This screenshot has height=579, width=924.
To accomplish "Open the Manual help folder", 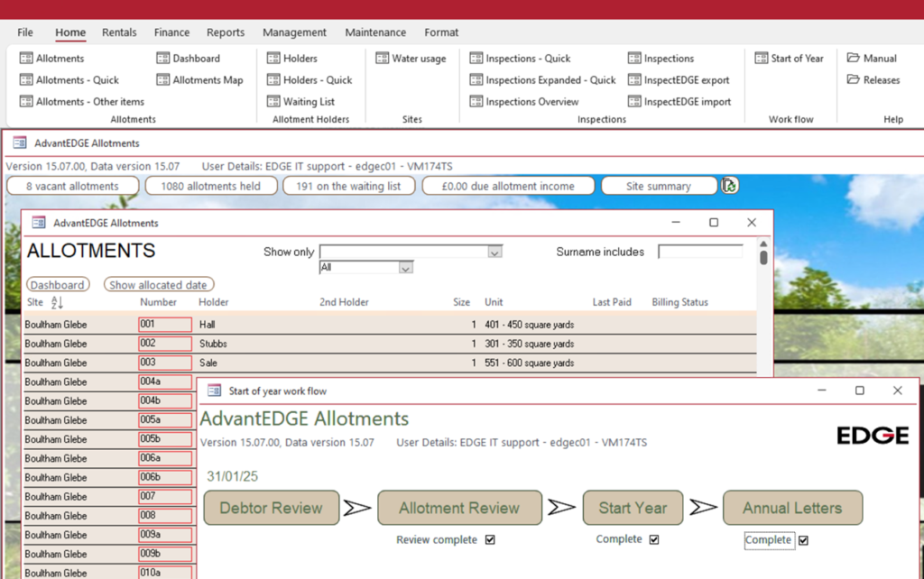I will click(854, 59).
